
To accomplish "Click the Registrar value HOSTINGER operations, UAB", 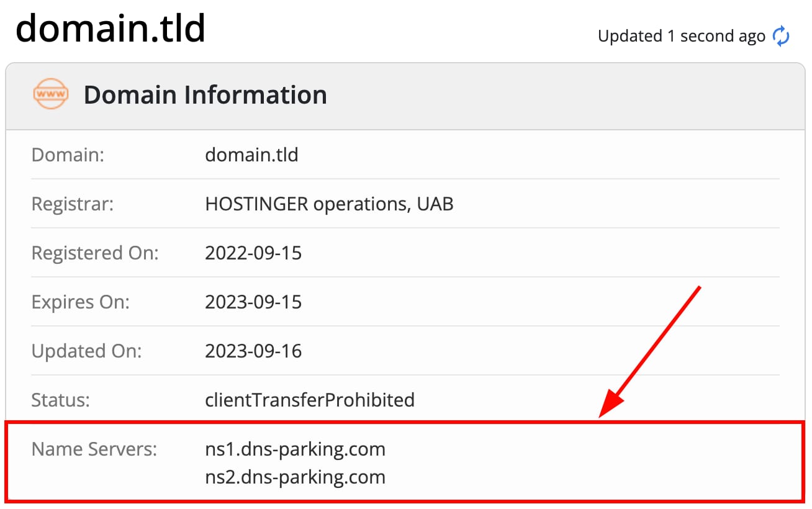I will click(330, 204).
